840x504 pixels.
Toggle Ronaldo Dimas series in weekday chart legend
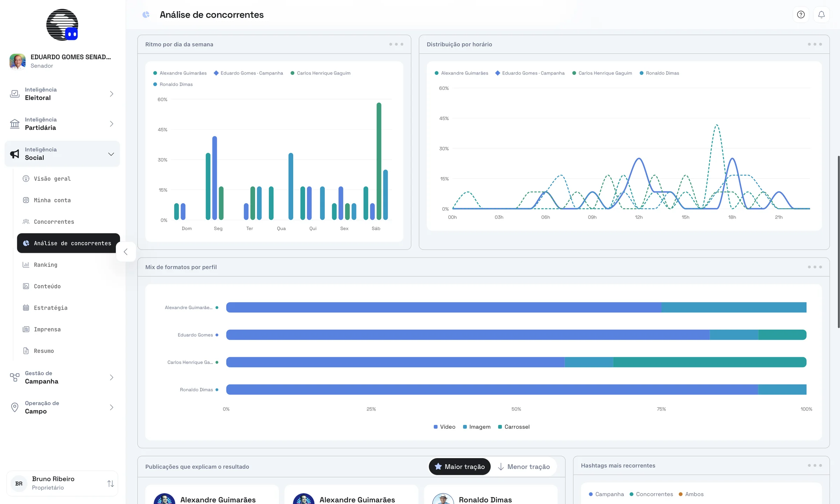[x=173, y=84]
